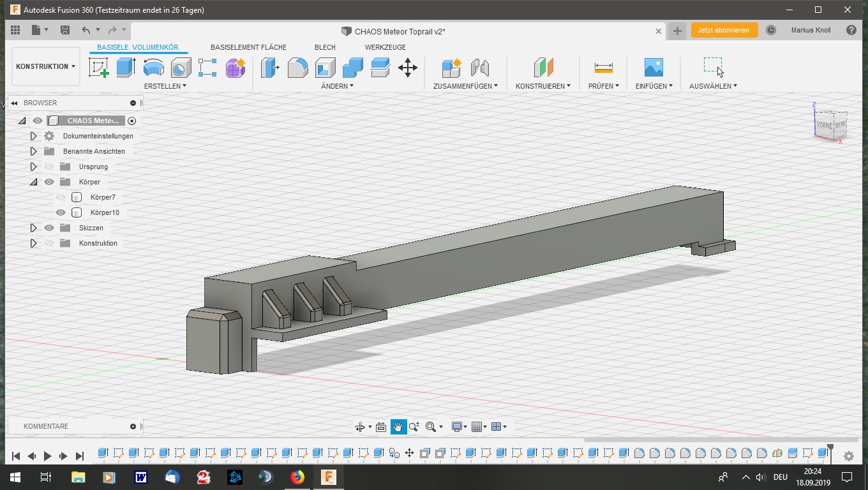Click the Shell tool icon
The height and width of the screenshot is (490, 868).
pyautogui.click(x=325, y=67)
